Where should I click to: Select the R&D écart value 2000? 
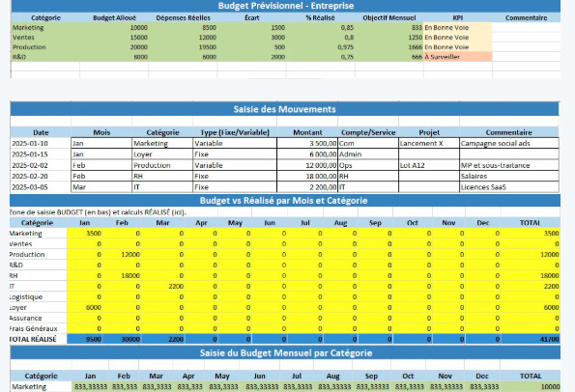point(252,57)
